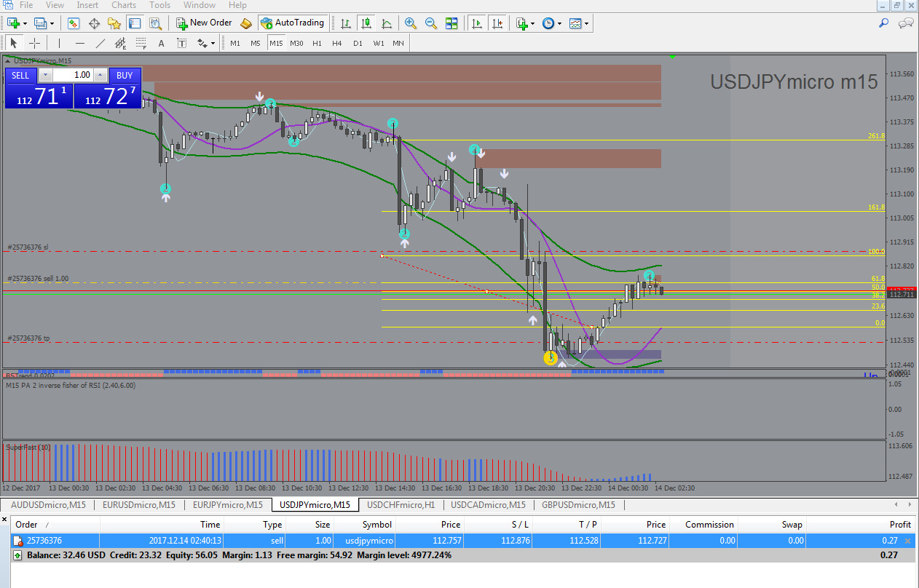Draw a vertical line tool
This screenshot has width=919, height=588.
click(x=60, y=43)
